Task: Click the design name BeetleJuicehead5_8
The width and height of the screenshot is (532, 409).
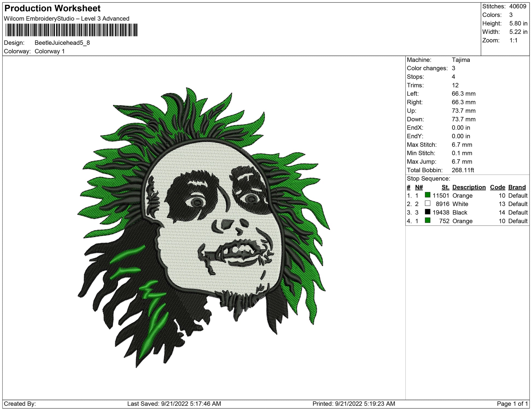Action: 62,43
